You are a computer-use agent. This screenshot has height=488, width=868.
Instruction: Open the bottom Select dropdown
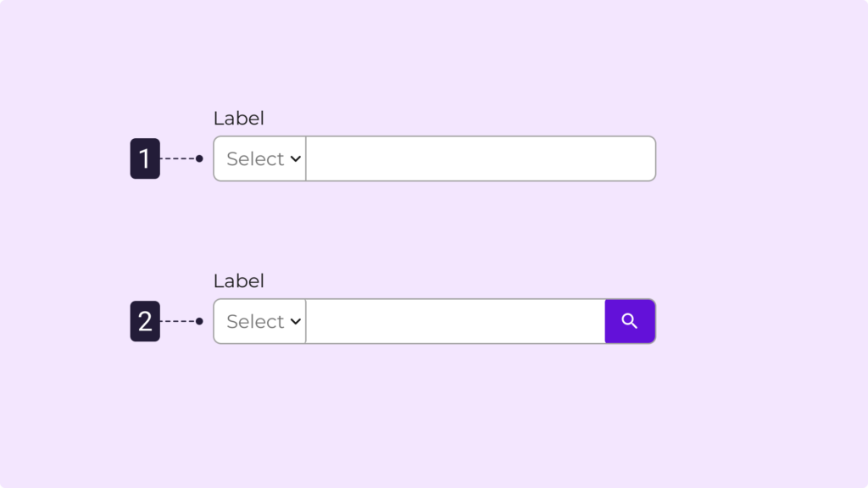[x=260, y=321]
